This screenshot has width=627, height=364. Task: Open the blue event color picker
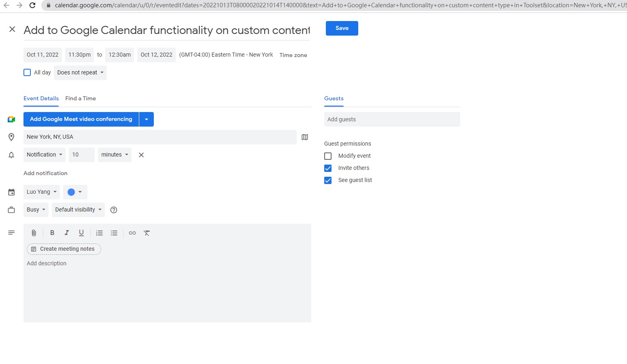pyautogui.click(x=75, y=192)
